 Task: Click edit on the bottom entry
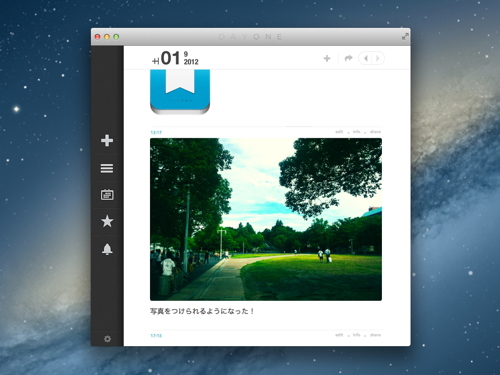339,335
